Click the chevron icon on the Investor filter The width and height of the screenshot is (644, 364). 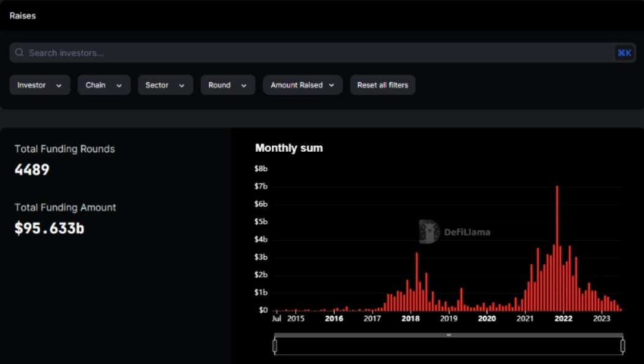click(x=59, y=85)
